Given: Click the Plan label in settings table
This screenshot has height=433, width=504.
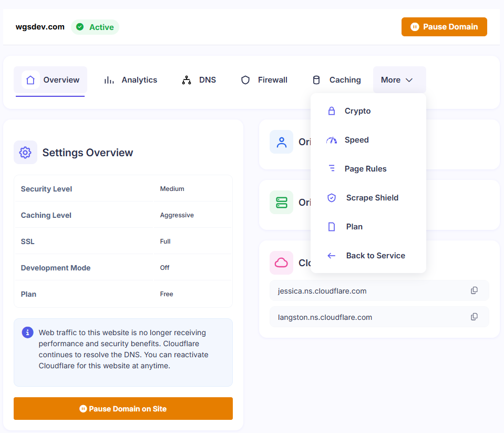Looking at the screenshot, I should pos(28,294).
